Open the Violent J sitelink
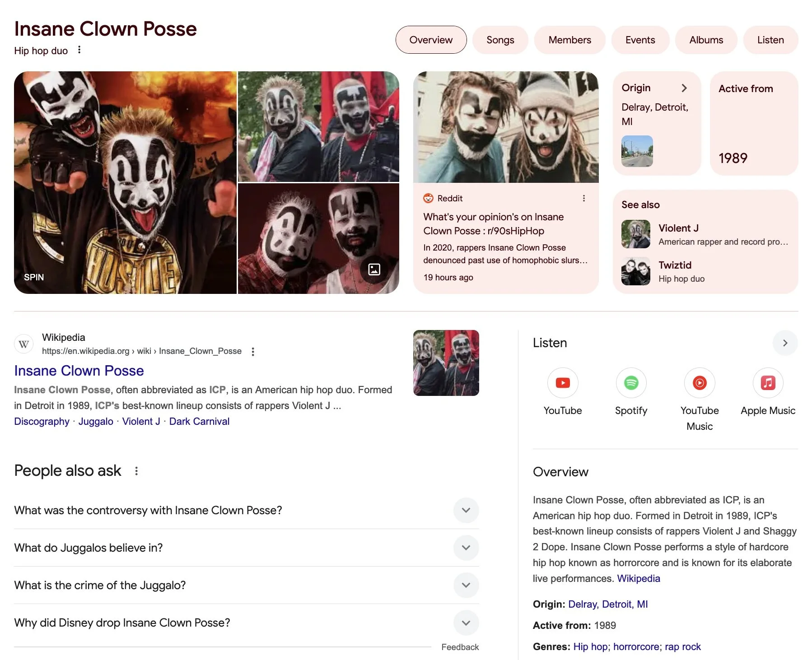This screenshot has height=660, width=812. pyautogui.click(x=141, y=421)
